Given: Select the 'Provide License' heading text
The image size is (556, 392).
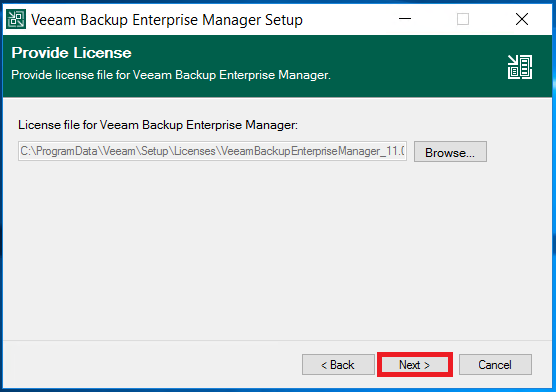Looking at the screenshot, I should click(71, 53).
